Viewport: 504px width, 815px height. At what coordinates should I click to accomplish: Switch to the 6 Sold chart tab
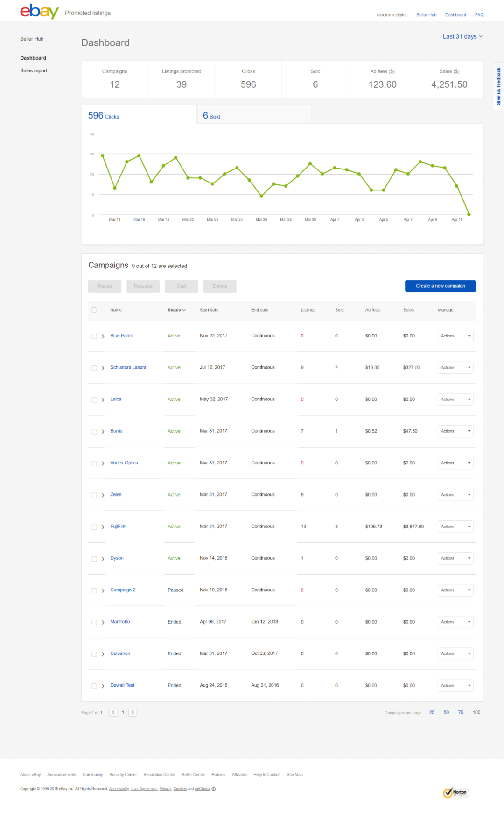(x=254, y=115)
